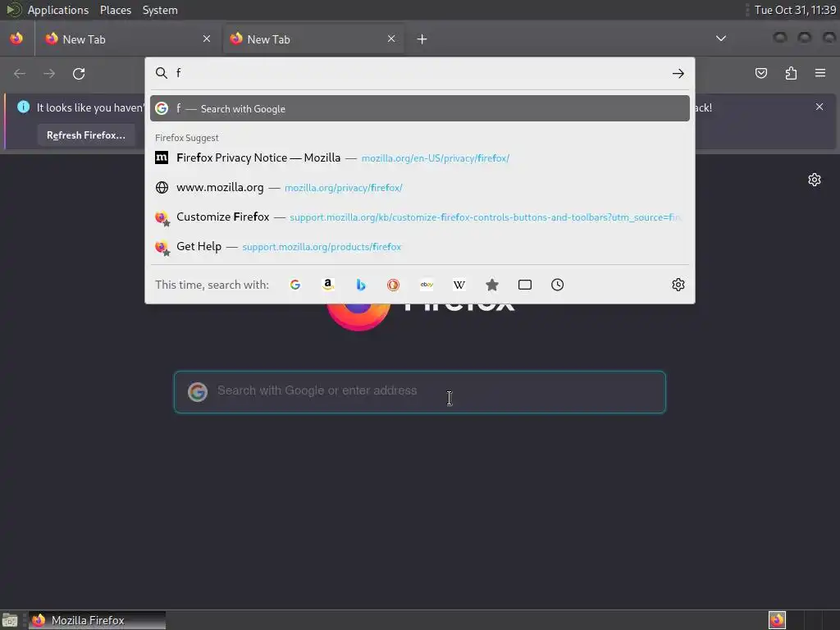
Task: Click the page 'Search with Google or enter address' box
Action: pyautogui.click(x=419, y=392)
